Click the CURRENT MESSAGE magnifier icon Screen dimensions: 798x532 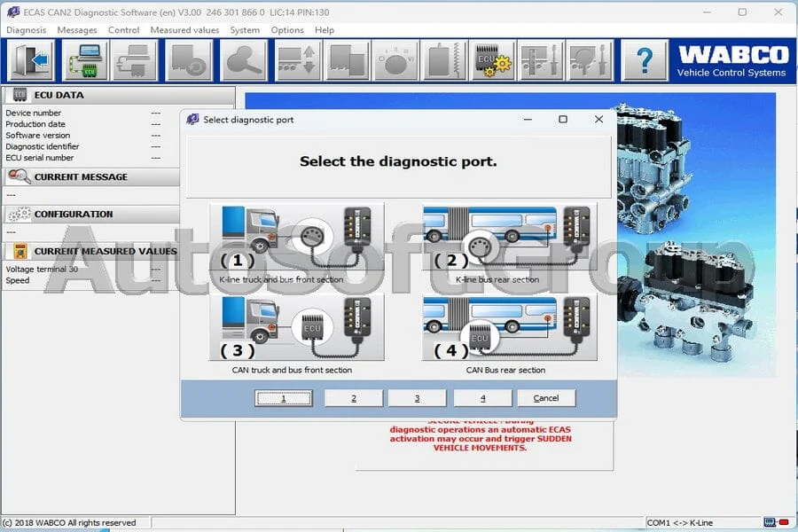(20, 176)
